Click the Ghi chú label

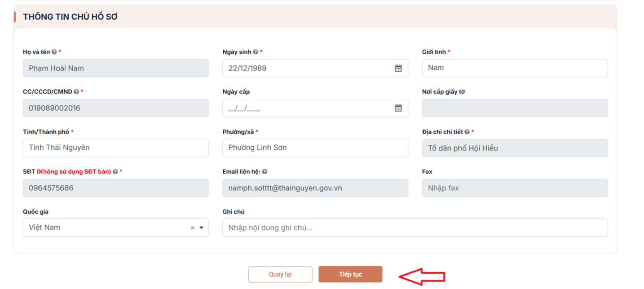pyautogui.click(x=234, y=212)
